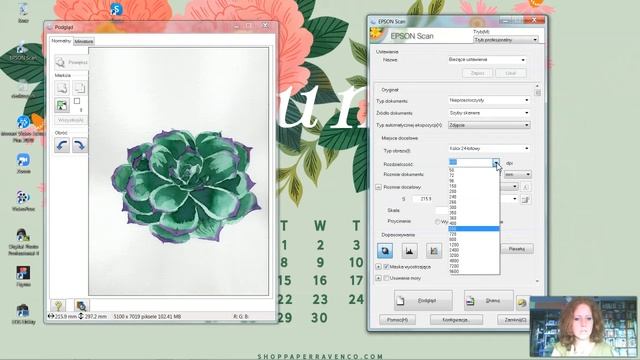Click the Pomoc help button
The width and height of the screenshot is (640, 360).
[398, 320]
